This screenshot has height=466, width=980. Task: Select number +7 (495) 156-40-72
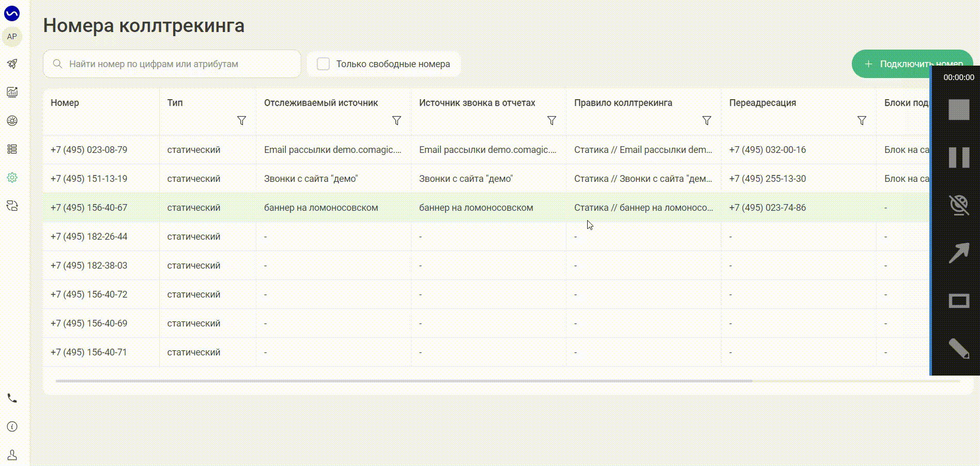(89, 294)
